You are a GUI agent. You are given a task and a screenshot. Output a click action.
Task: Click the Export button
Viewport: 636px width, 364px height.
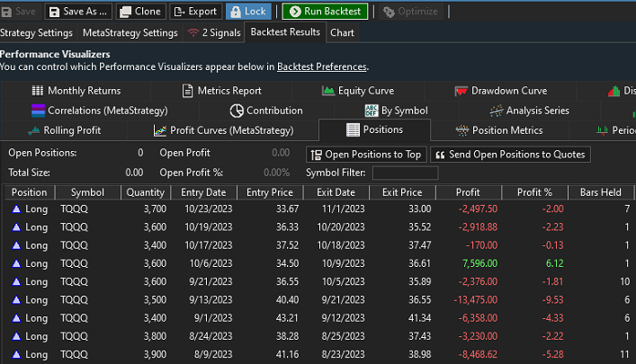(195, 12)
